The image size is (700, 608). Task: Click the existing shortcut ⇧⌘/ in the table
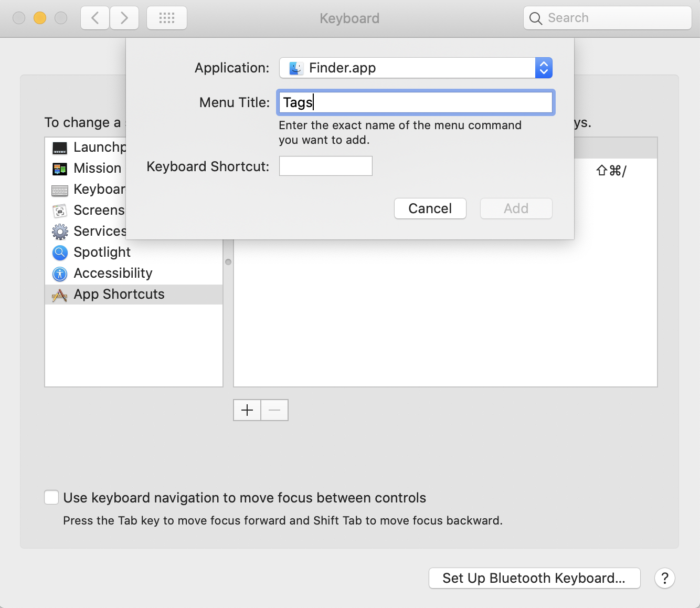612,171
